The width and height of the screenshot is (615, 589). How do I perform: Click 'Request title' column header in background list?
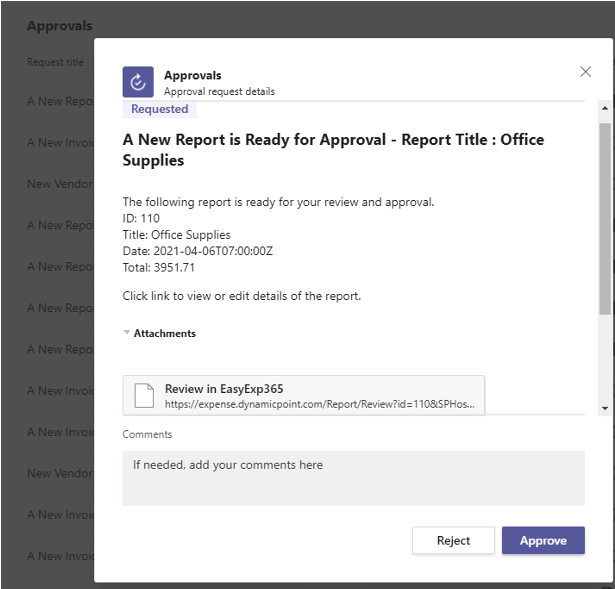tap(55, 62)
